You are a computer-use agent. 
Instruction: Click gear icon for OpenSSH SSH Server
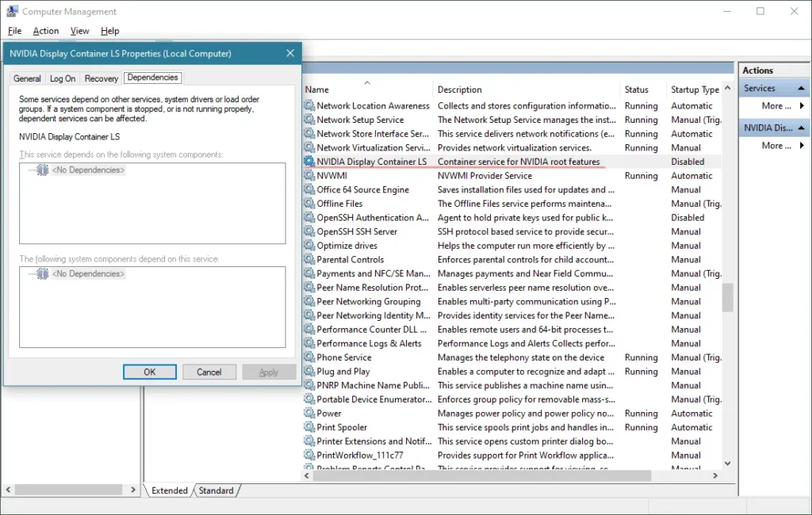click(x=309, y=231)
